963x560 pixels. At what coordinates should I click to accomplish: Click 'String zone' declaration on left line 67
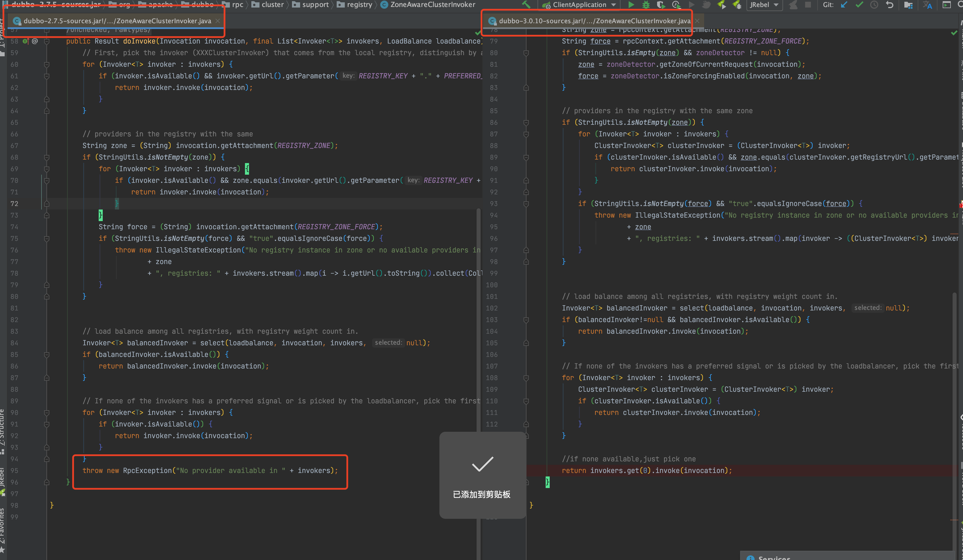coord(105,146)
